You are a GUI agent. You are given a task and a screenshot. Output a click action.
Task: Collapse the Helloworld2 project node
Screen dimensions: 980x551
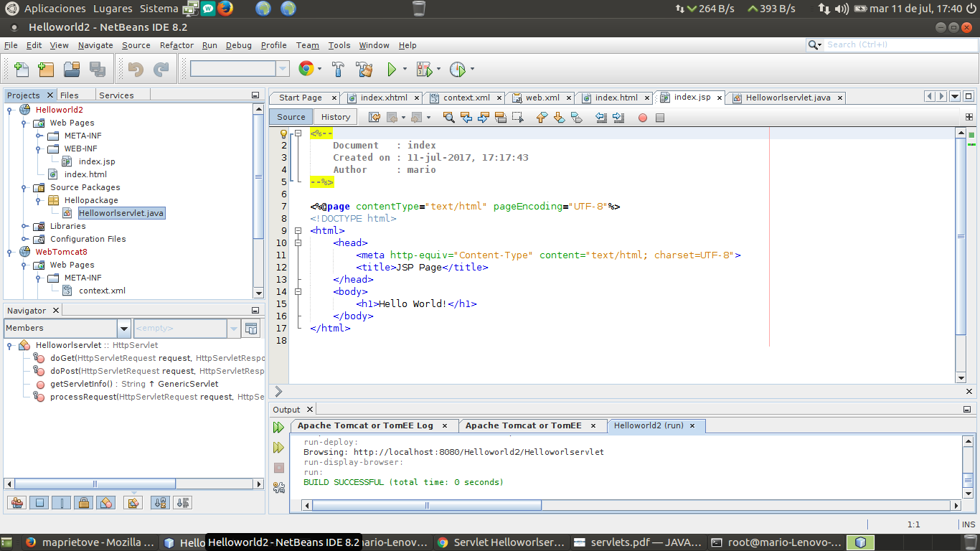pyautogui.click(x=11, y=110)
